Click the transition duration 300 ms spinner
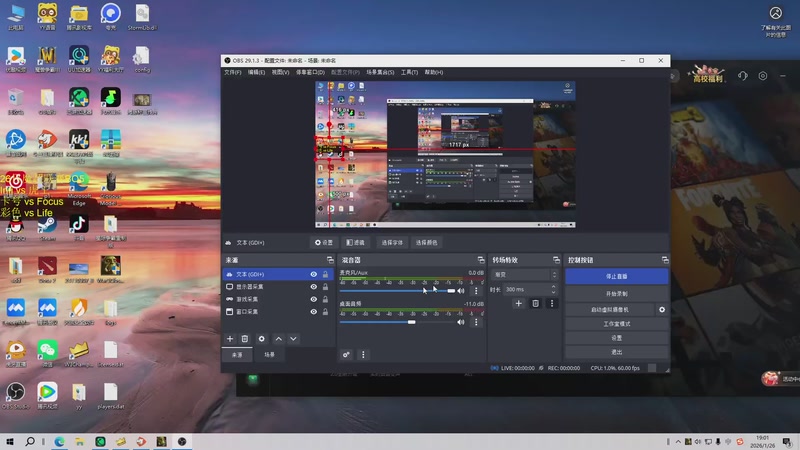The image size is (800, 450). coord(530,289)
